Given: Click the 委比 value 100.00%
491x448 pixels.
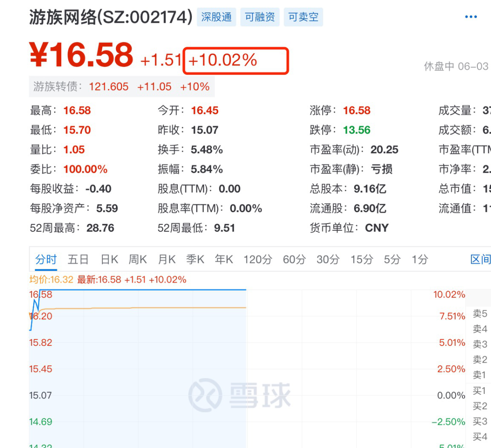Looking at the screenshot, I should click(85, 169).
